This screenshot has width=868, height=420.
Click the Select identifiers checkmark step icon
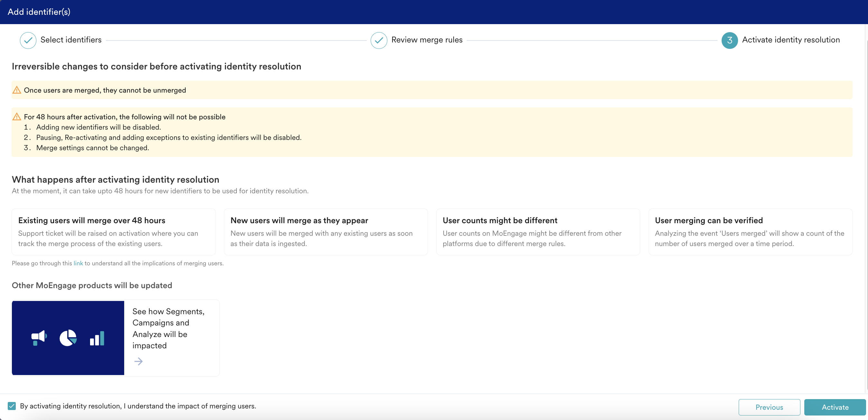coord(28,41)
